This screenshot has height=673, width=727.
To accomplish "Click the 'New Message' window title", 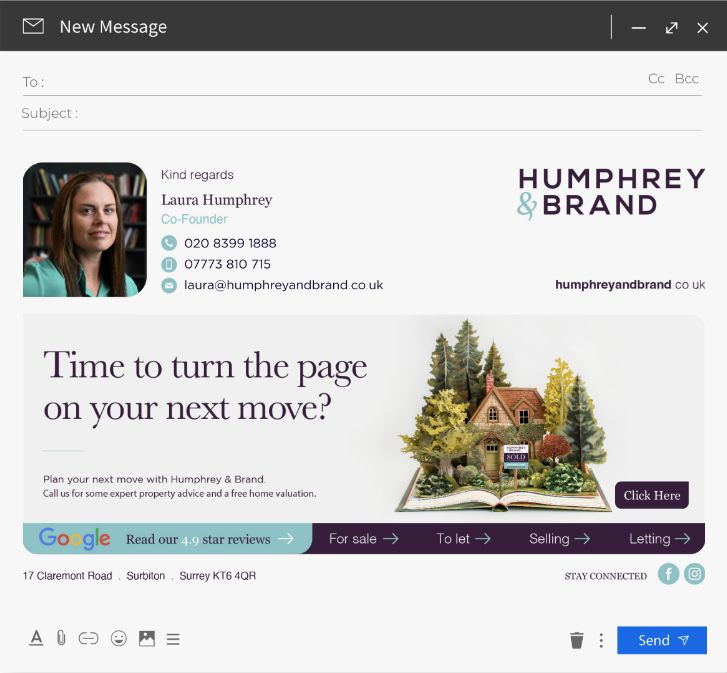I will click(113, 27).
